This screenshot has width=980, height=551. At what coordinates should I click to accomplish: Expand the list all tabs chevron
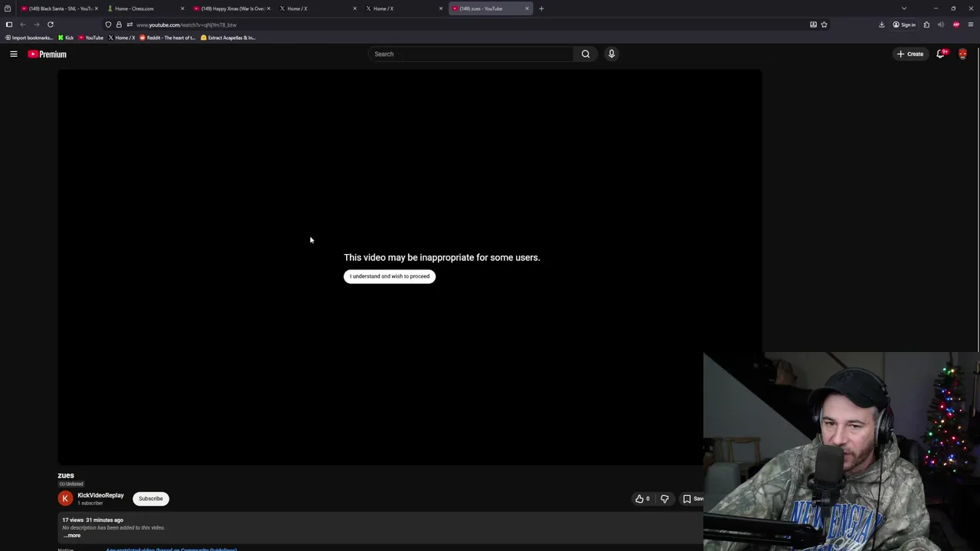pyautogui.click(x=903, y=8)
